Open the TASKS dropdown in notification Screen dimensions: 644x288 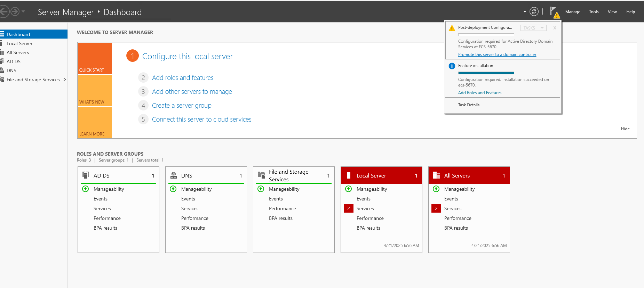pos(533,28)
